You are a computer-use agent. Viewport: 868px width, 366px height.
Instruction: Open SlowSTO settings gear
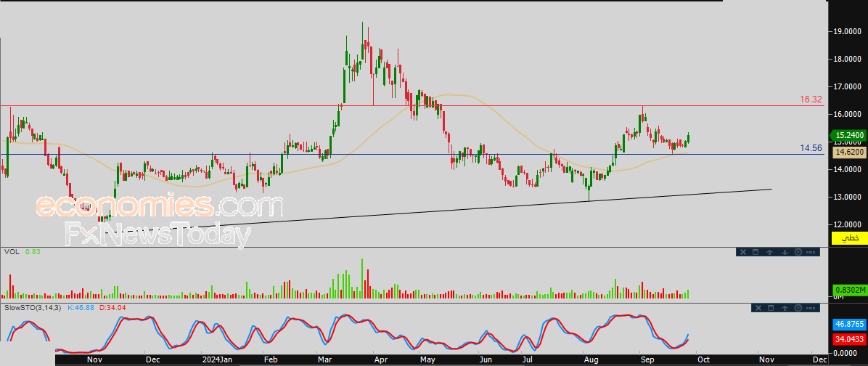pos(798,308)
